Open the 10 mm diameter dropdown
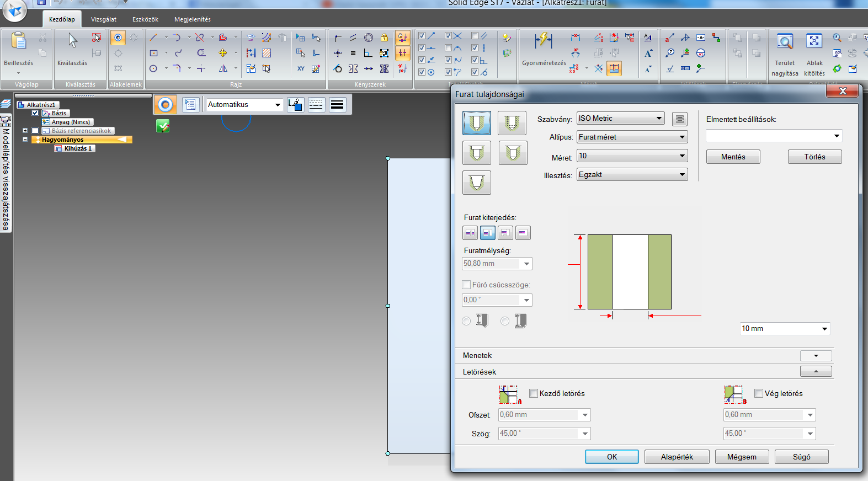868x481 pixels. (785, 329)
